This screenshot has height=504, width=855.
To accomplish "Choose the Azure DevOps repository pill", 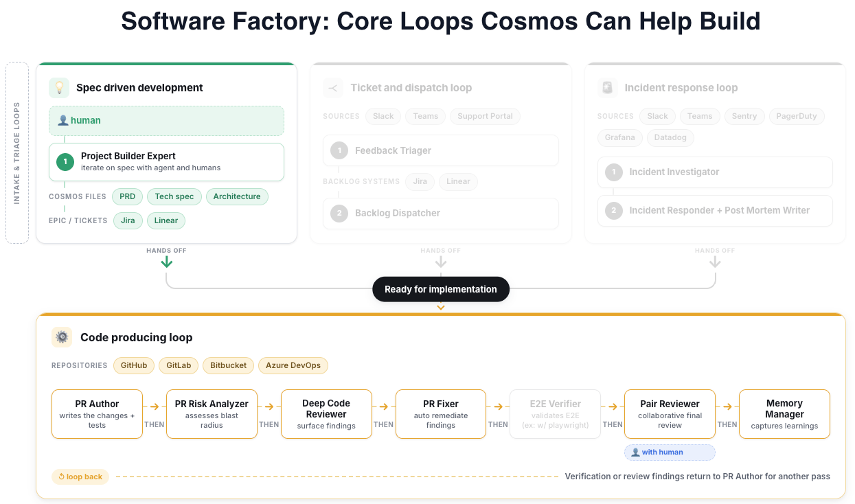I will tap(293, 365).
